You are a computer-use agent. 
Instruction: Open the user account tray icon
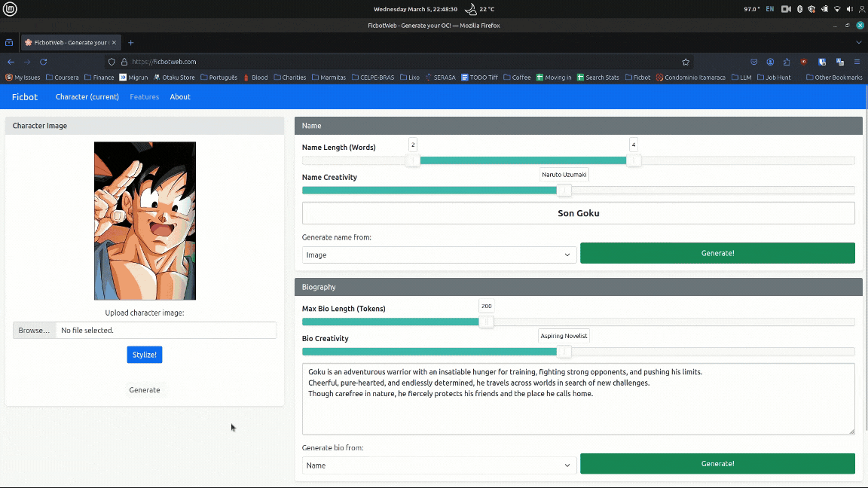(862, 9)
